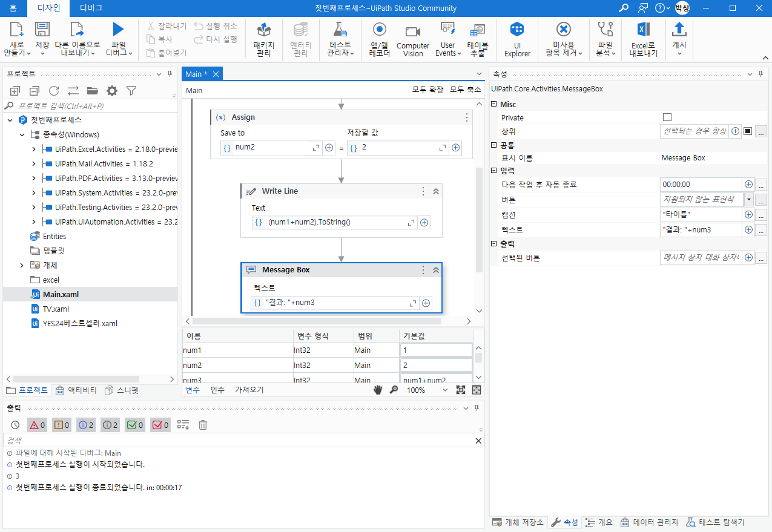Open the 액티비티 panel tab

click(76, 390)
